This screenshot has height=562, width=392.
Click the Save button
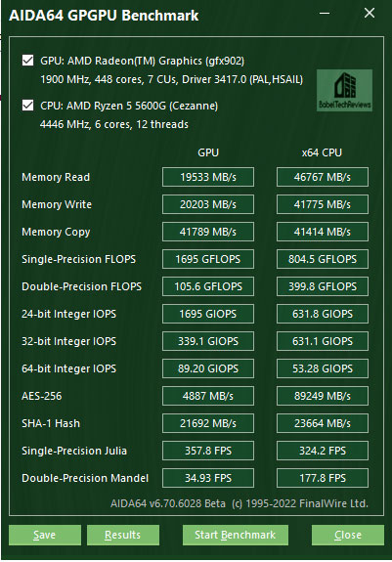tap(45, 535)
